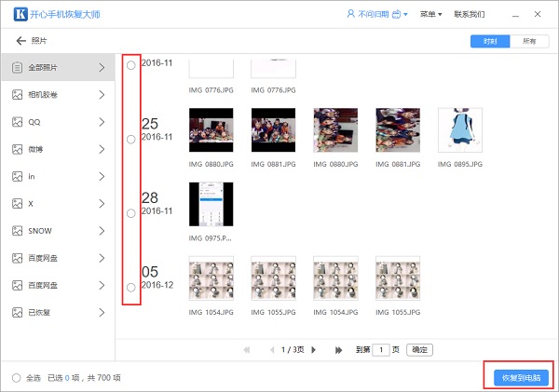Click the 恢复到电脑 button

520,377
